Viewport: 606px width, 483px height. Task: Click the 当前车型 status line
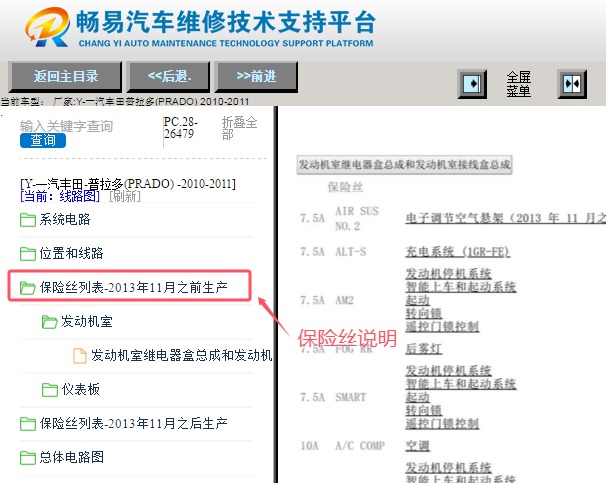pyautogui.click(x=125, y=101)
